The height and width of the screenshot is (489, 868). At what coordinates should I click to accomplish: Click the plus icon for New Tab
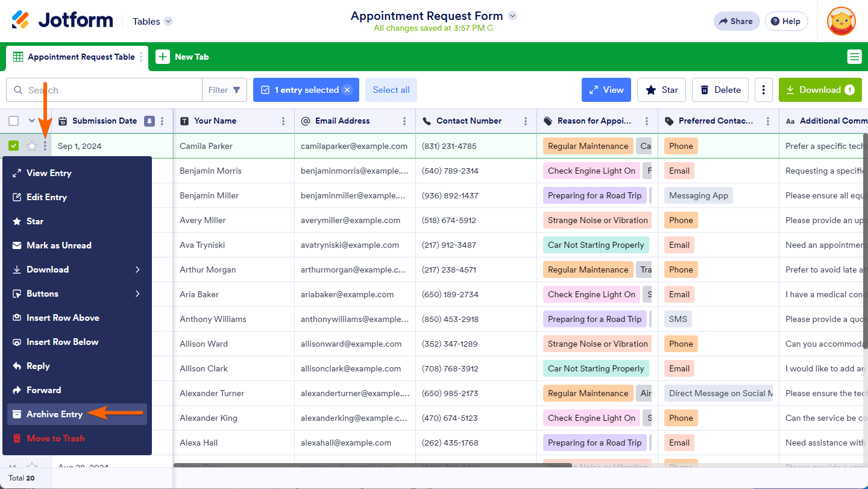pyautogui.click(x=163, y=57)
